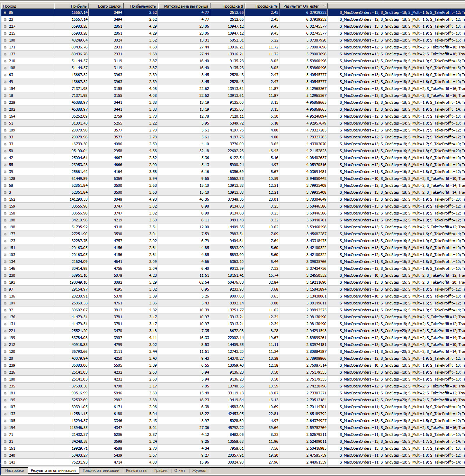
Task: Select drawdown percent 39.64
Action: [274, 428]
